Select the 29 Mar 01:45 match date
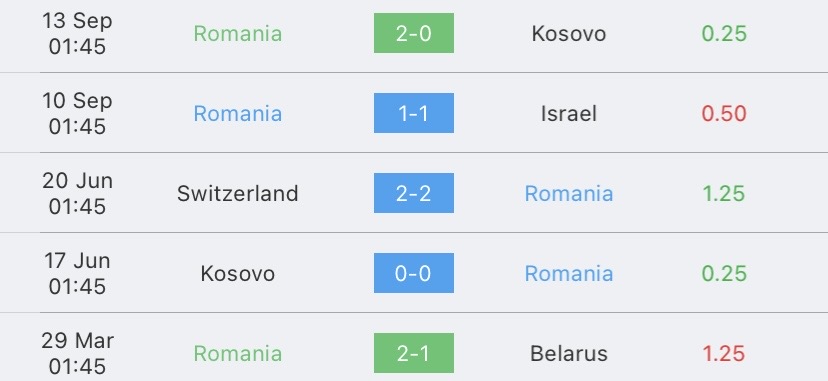 pos(77,353)
